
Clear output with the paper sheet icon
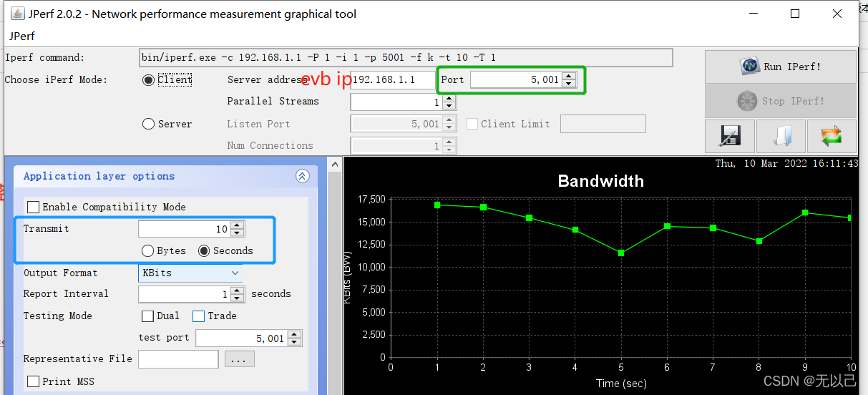(x=781, y=136)
